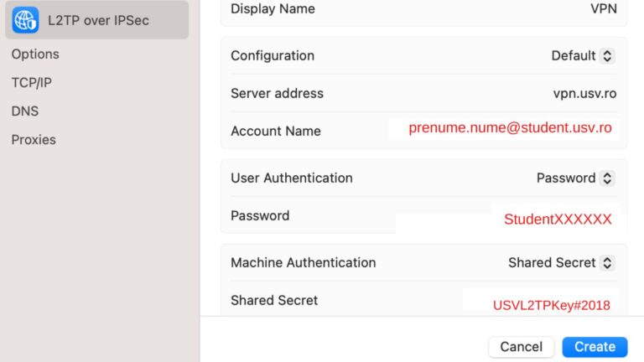This screenshot has height=362, width=644.
Task: Go to the DNS section
Action: (x=25, y=111)
